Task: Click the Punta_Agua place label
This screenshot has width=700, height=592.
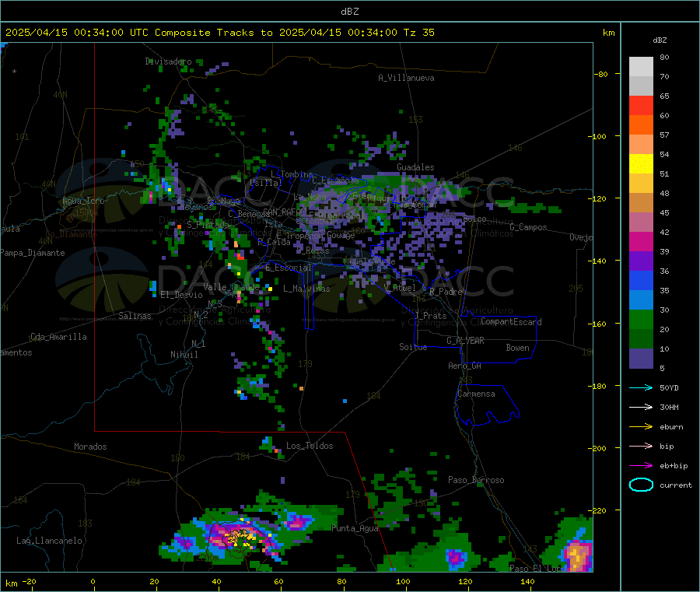Action: tap(355, 528)
